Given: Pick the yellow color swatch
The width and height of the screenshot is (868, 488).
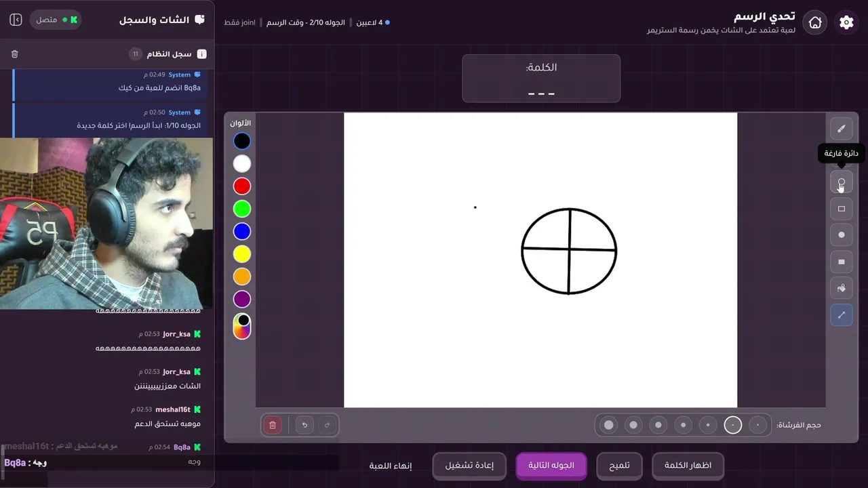Looking at the screenshot, I should coord(242,254).
